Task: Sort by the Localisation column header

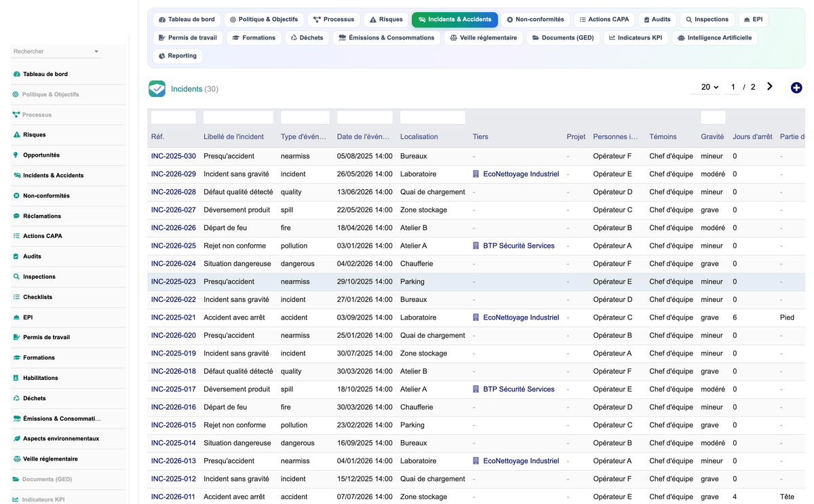Action: (x=419, y=136)
